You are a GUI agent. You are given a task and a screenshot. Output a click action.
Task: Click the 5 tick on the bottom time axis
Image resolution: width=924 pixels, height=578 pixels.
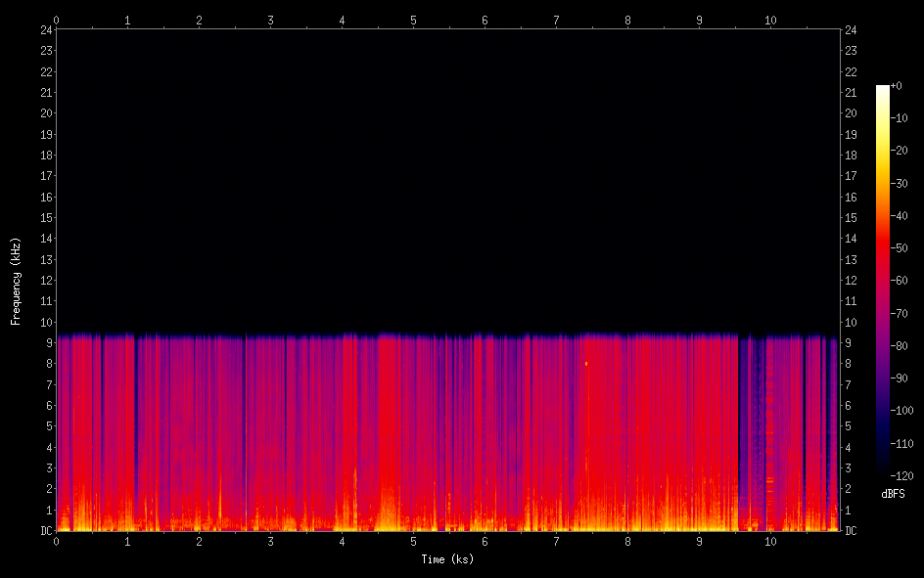point(413,541)
